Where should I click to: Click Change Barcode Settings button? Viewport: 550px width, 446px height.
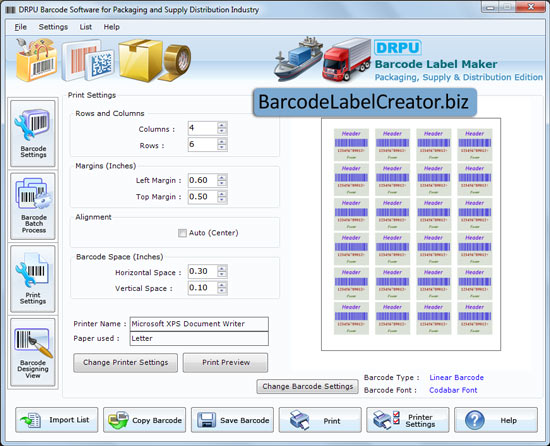[308, 386]
